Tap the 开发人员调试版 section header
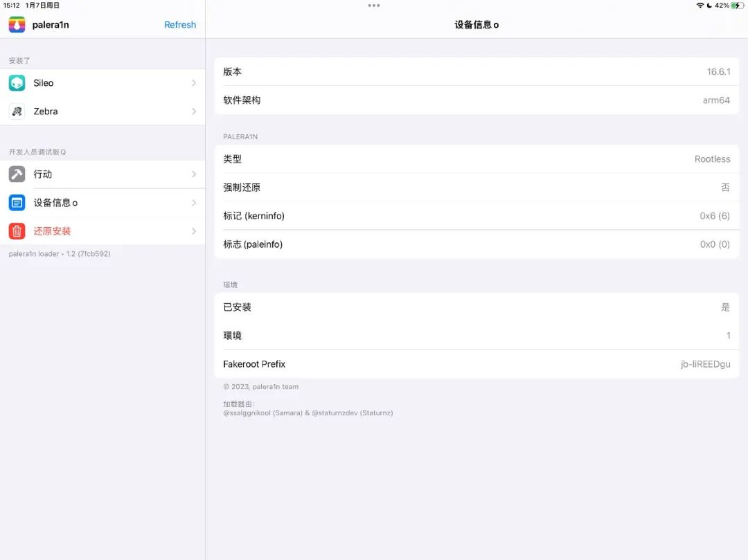748x560 pixels. point(37,152)
